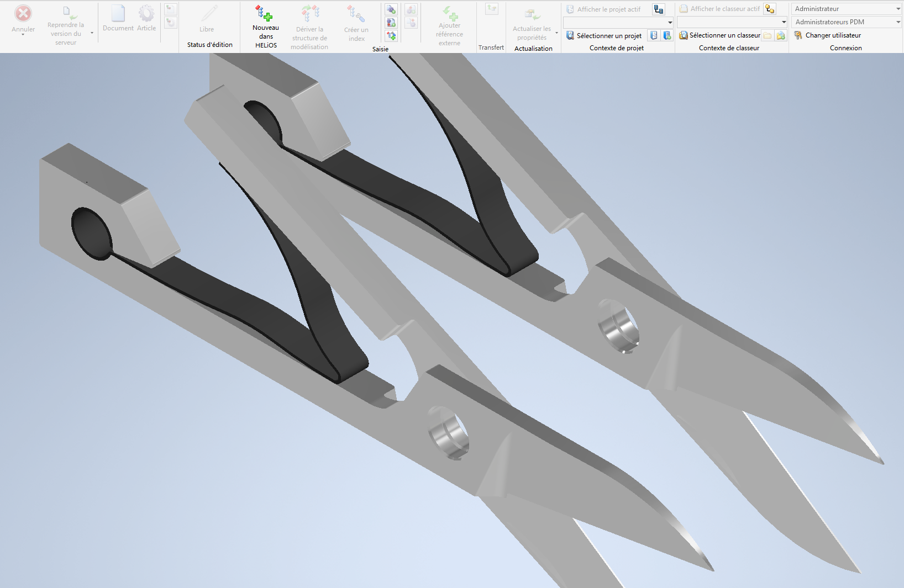Click Créer un index
The width and height of the screenshot is (904, 588).
[356, 23]
